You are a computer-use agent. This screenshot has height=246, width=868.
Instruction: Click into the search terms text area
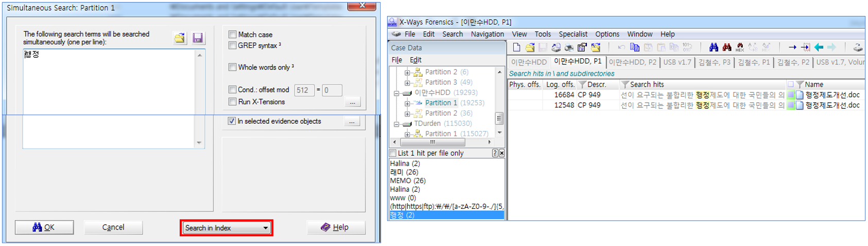coord(109,99)
